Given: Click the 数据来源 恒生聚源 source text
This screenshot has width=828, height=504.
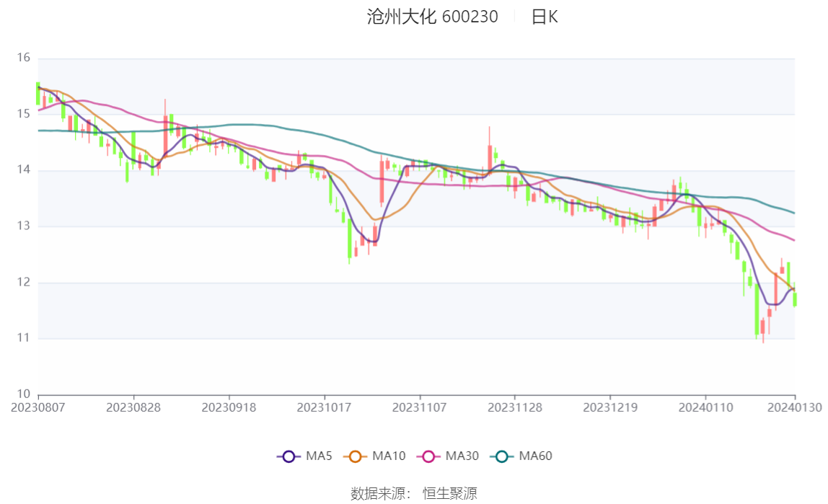Looking at the screenshot, I should click(414, 493).
